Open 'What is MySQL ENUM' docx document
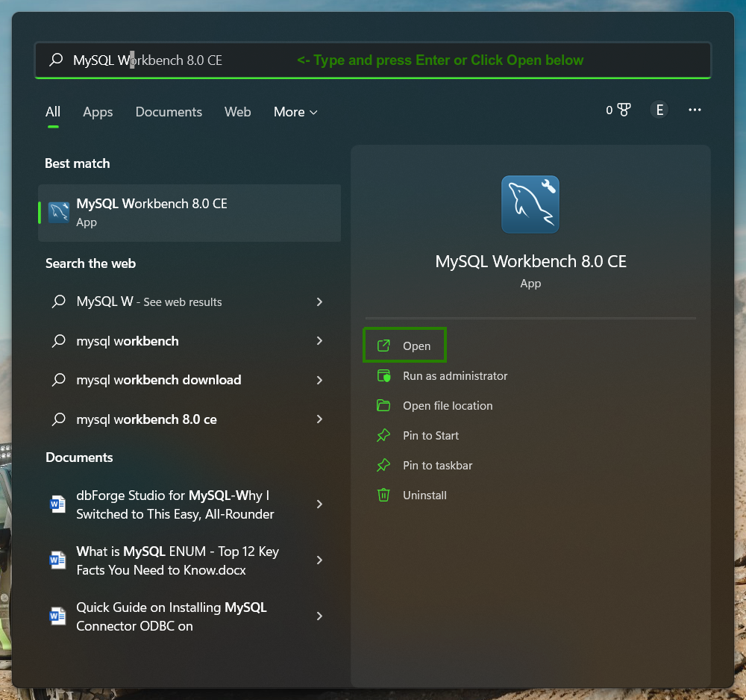 click(x=189, y=560)
